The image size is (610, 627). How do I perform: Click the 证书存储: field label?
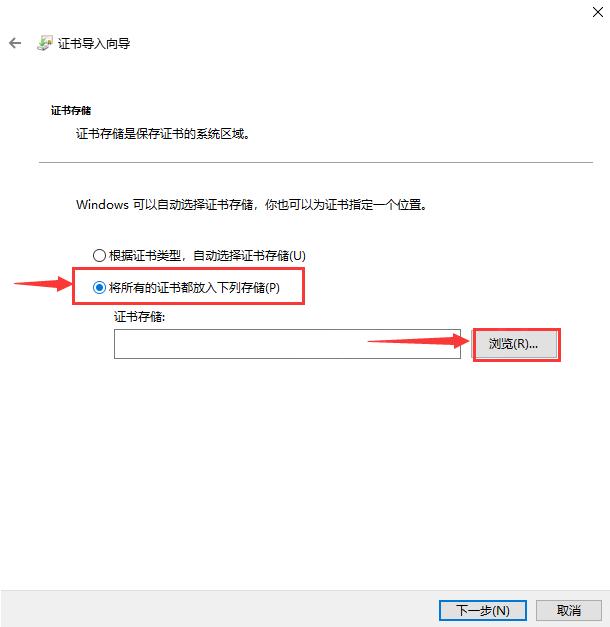tap(139, 317)
